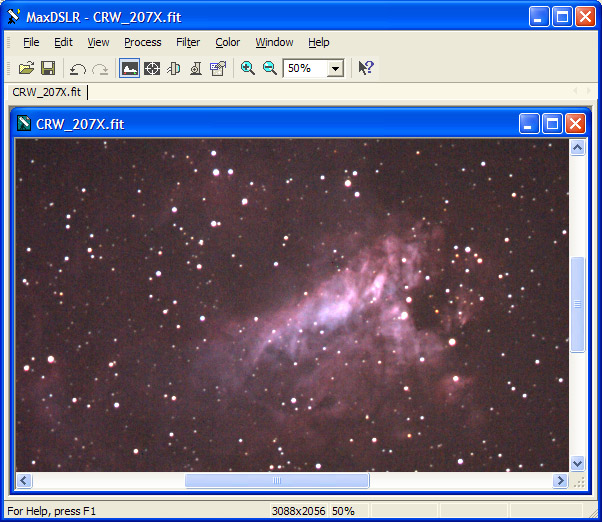
Task: Click the 'For Help, press F1' status text
Action: pyautogui.click(x=51, y=511)
